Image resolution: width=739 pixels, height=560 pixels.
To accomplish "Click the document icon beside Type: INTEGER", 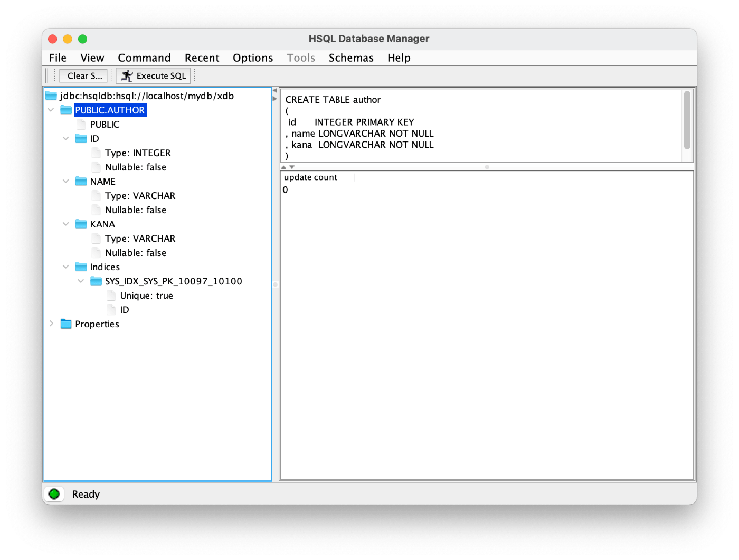I will pos(96,153).
